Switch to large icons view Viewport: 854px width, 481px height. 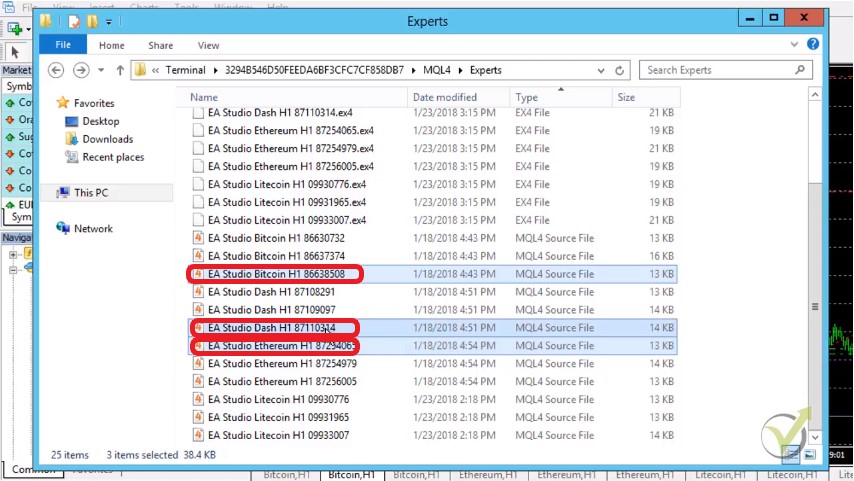808,455
